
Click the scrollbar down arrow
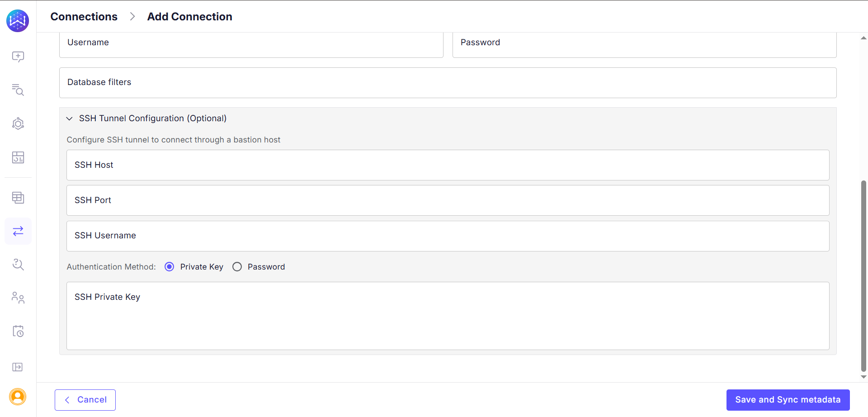click(x=863, y=377)
